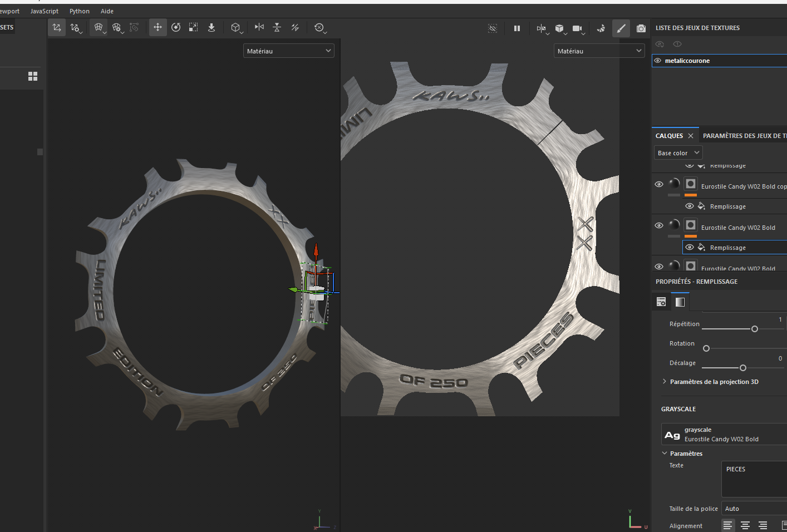
Task: Open Taille de la police Auto dropdown
Action: point(754,509)
